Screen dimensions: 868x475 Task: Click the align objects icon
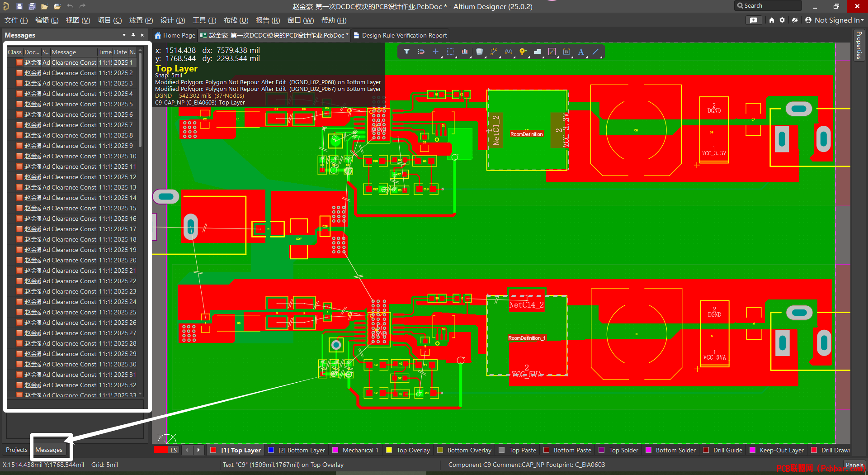(x=465, y=52)
